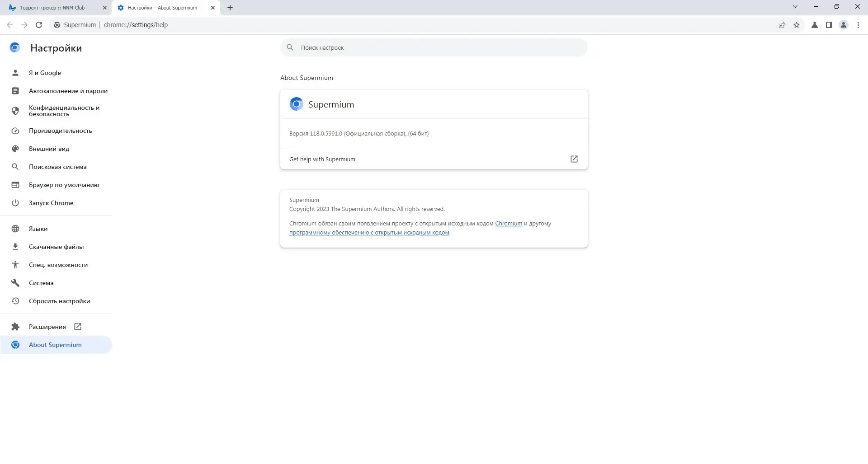
Task: Follow the Chromium hyperlink
Action: pyautogui.click(x=509, y=224)
